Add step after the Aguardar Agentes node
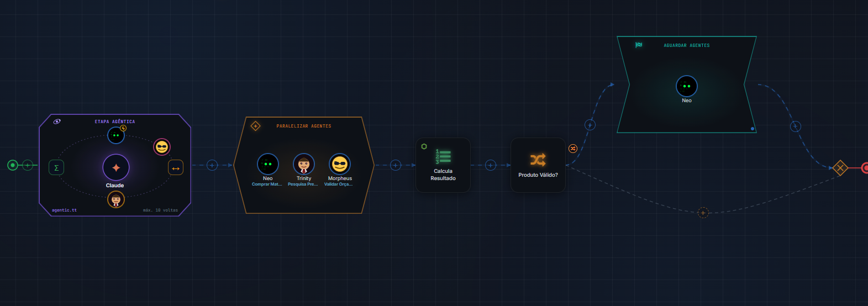This screenshot has height=306, width=868. click(x=796, y=126)
